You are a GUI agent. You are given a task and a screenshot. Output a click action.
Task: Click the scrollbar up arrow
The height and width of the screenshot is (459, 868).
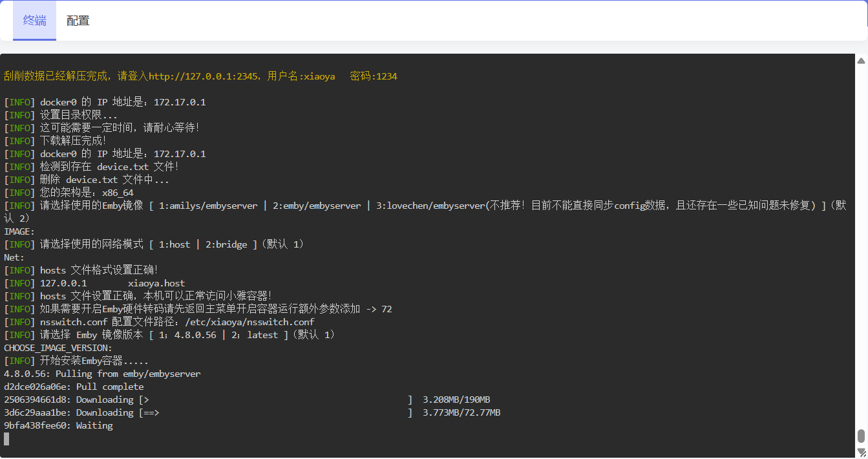coord(861,61)
